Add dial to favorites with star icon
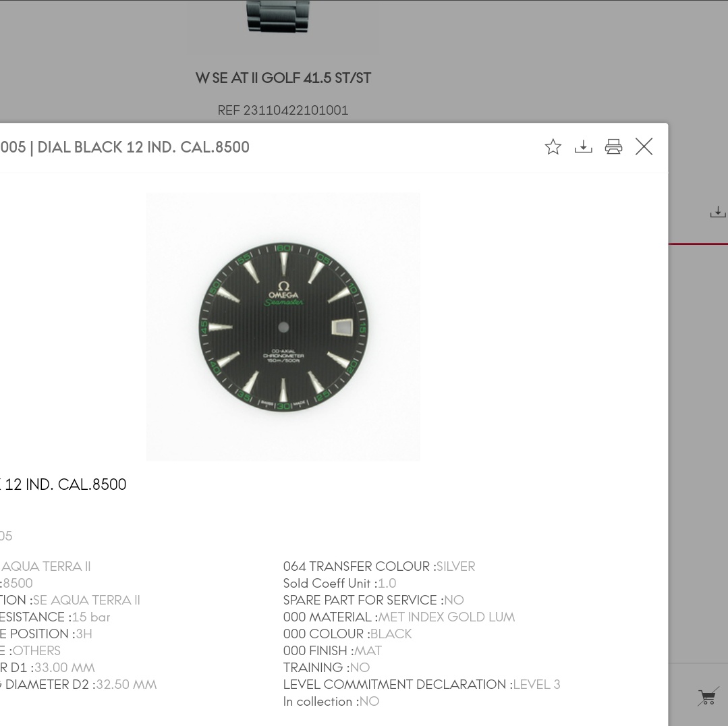The image size is (728, 726). (x=553, y=146)
